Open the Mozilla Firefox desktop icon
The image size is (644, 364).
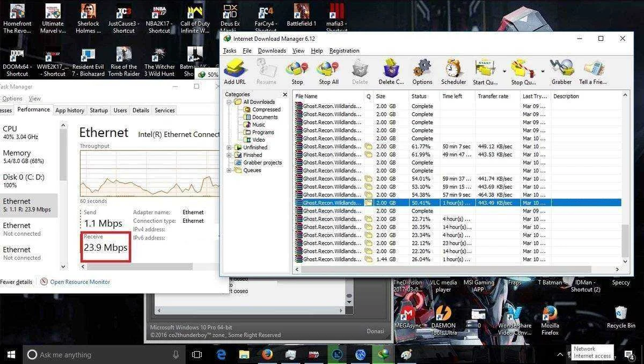pos(550,320)
